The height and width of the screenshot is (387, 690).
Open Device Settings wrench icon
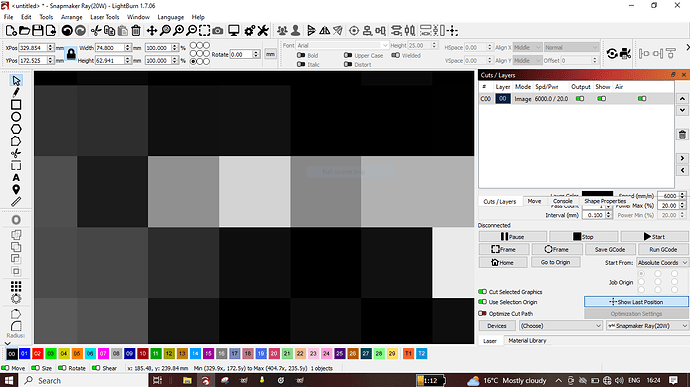(263, 30)
